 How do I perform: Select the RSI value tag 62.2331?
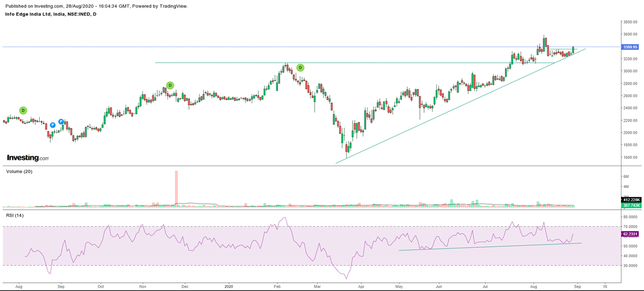631,234
